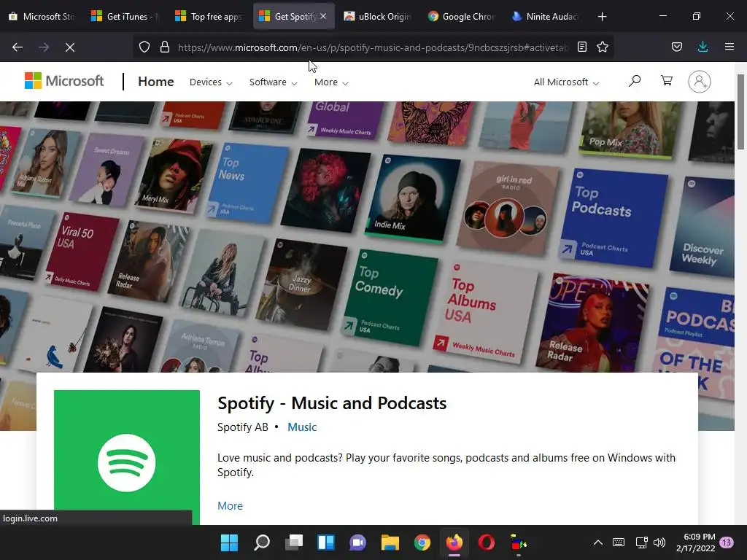Switch to the Google Chrome tab

(461, 16)
